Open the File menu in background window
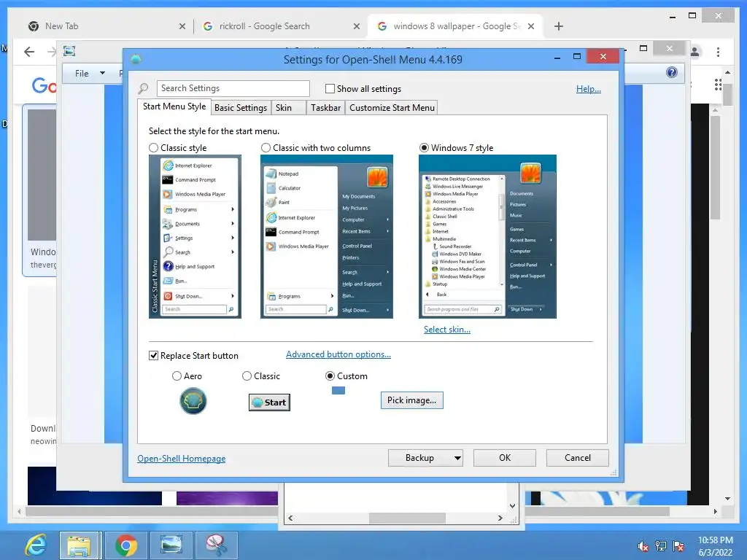Viewport: 747px width, 560px height. (x=82, y=74)
